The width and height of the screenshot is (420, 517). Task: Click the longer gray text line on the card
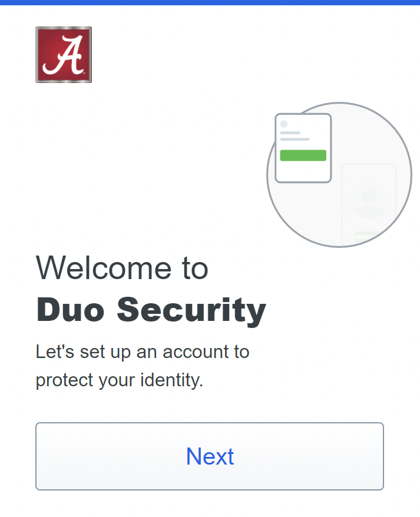coord(295,140)
